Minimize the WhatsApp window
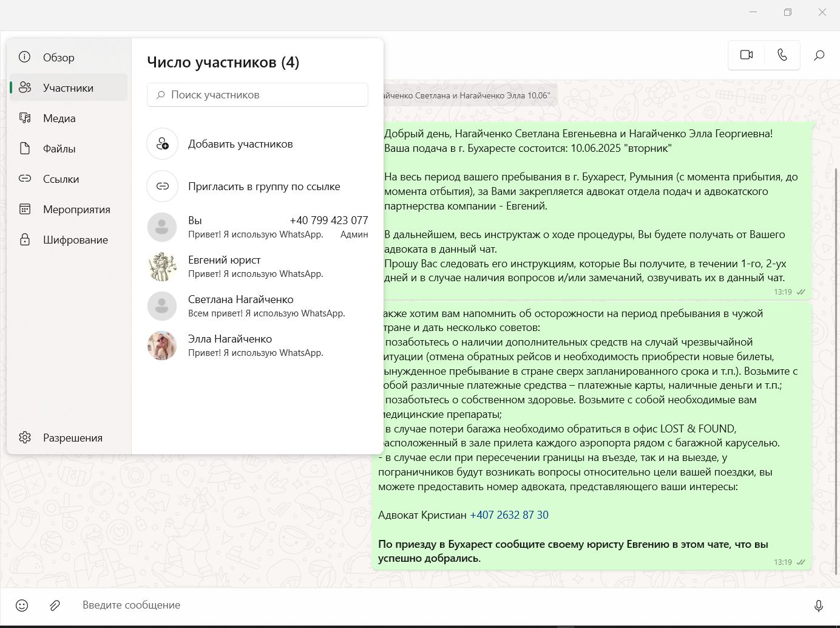840x628 pixels. tap(753, 12)
